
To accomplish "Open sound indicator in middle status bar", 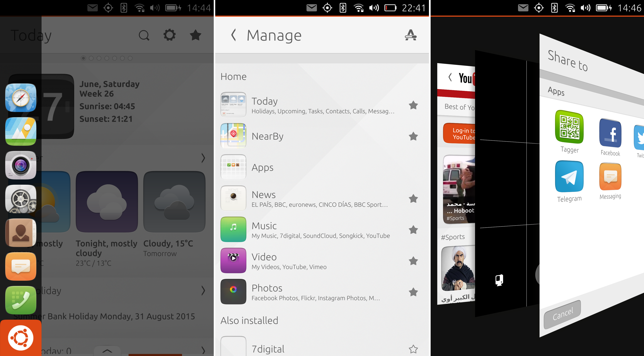I will click(374, 8).
